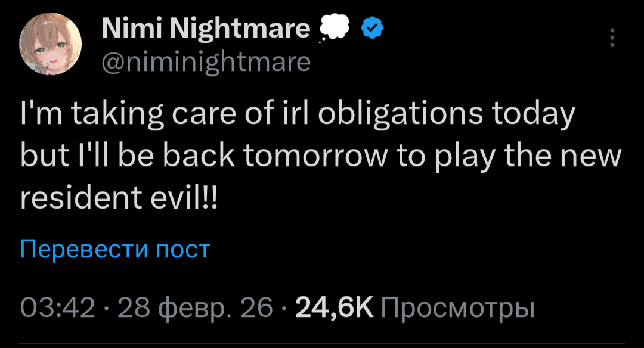Click the words "resident evil!!" in the post
644x348 pixels.
tap(119, 198)
